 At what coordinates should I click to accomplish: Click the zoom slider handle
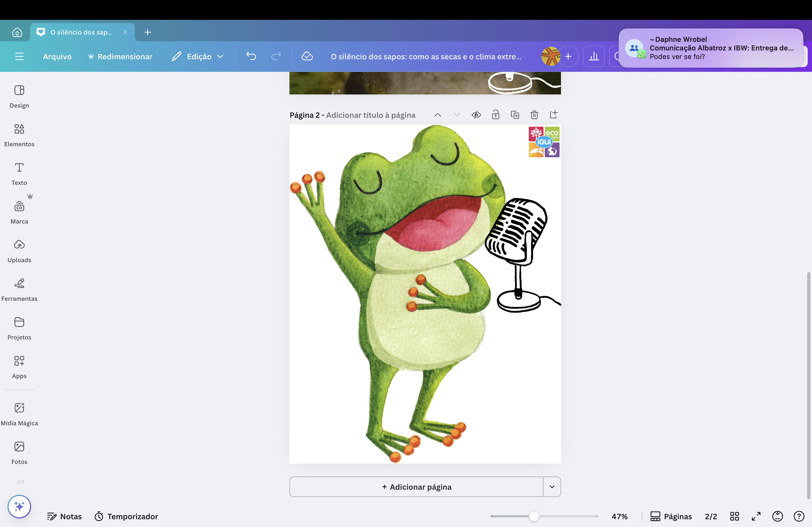click(534, 516)
